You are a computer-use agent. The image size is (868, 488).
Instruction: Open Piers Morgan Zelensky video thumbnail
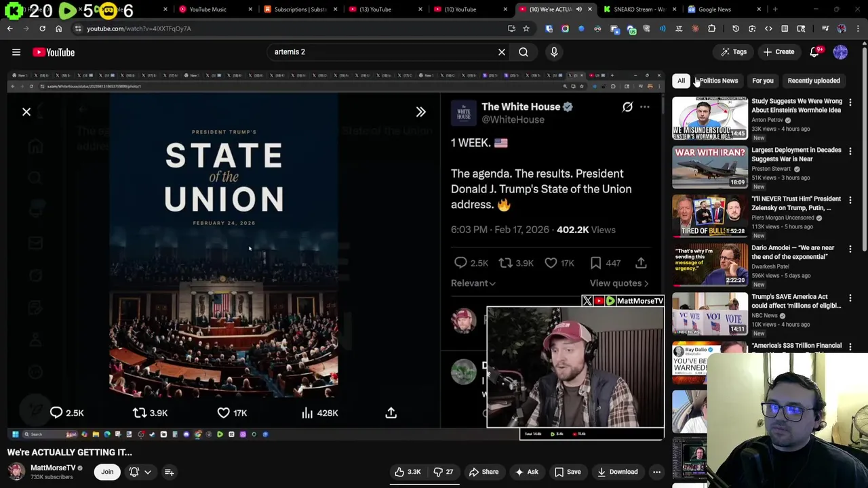(710, 216)
